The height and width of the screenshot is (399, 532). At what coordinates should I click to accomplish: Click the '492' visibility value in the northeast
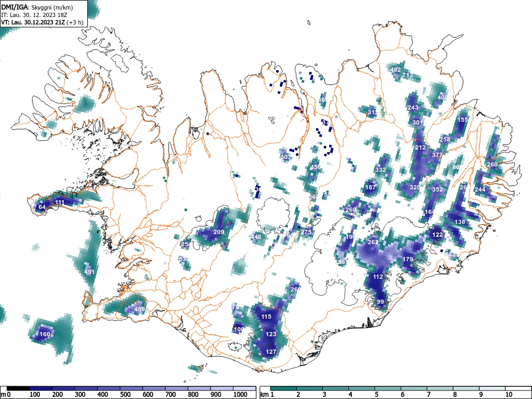396,70
